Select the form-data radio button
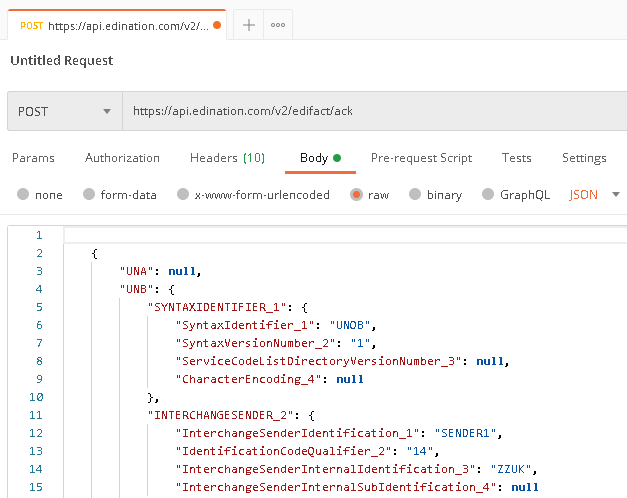627x498 pixels. (89, 194)
